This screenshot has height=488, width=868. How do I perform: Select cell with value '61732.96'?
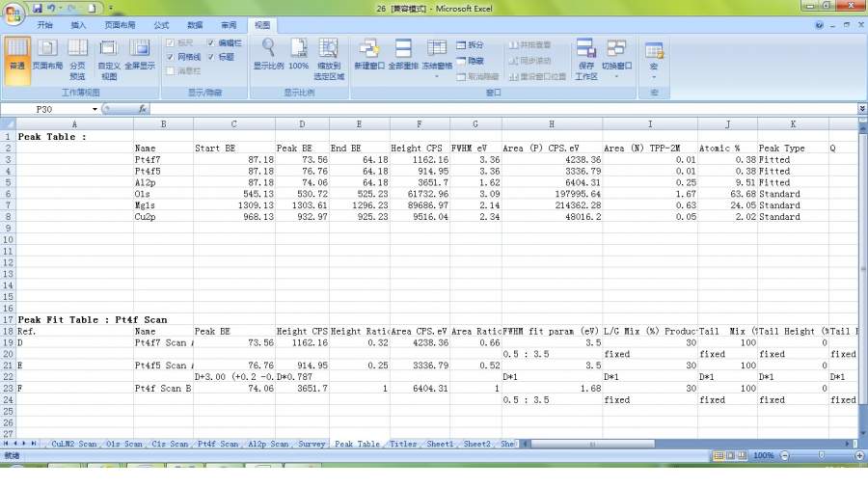(x=420, y=194)
